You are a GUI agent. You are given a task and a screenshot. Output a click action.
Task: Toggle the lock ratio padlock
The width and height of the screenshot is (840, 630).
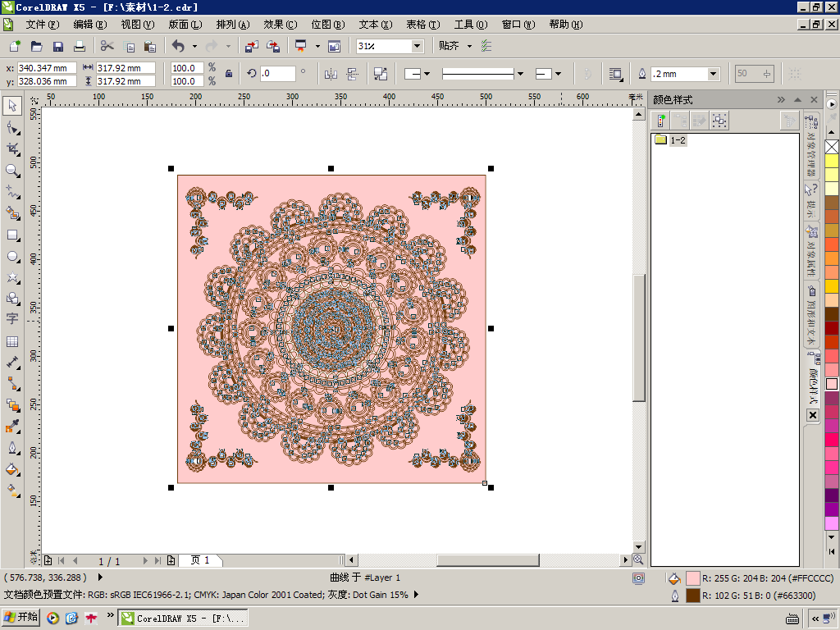point(229,74)
